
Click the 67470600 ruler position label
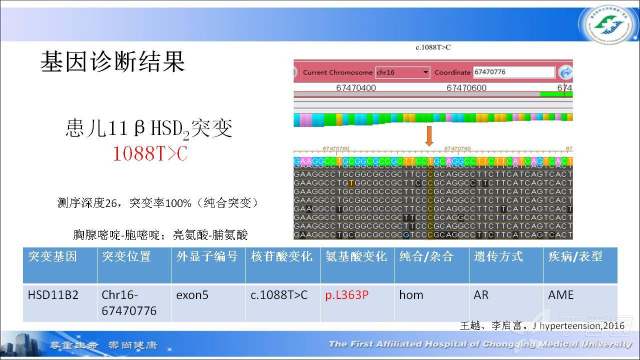point(466,87)
